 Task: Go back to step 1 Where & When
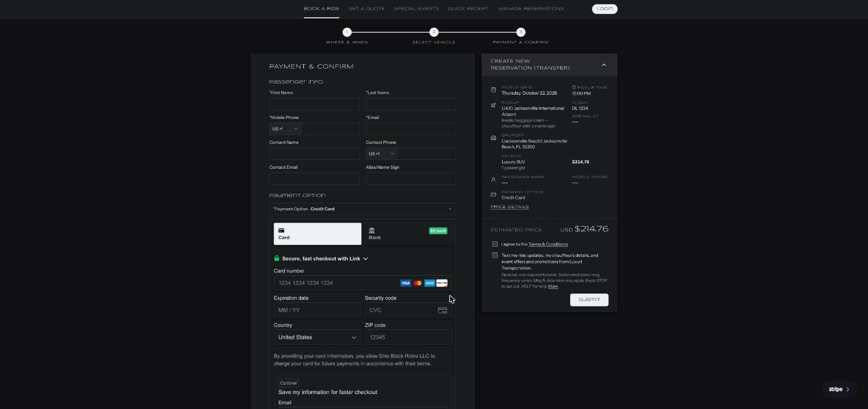click(347, 32)
